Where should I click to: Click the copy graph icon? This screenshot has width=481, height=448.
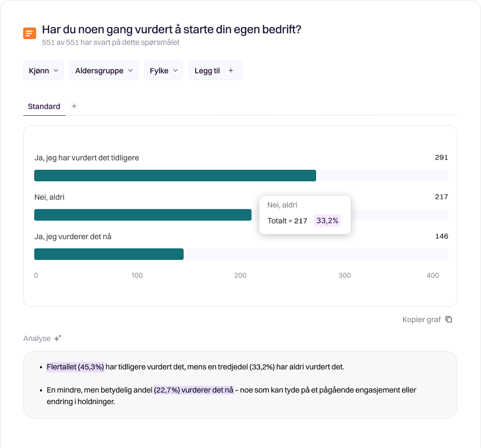point(449,319)
